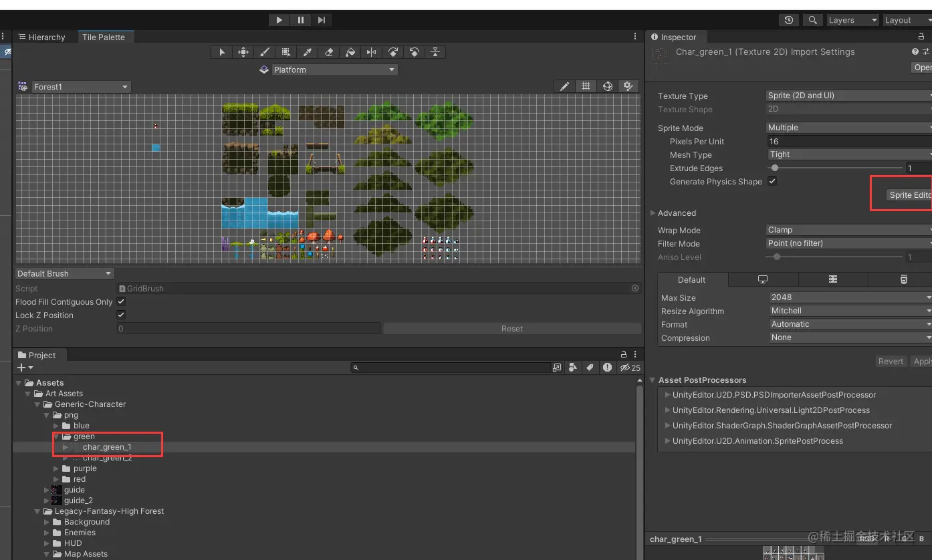Click the box select tool icon
Viewport: 932px width, 560px height.
click(x=286, y=52)
